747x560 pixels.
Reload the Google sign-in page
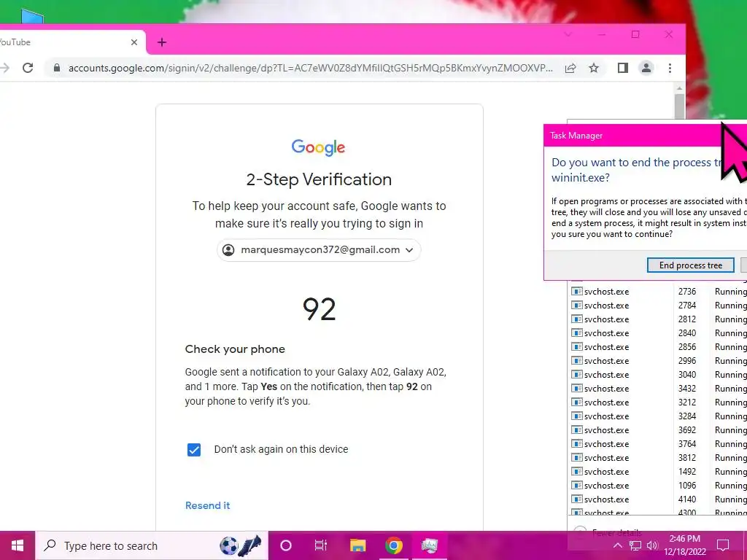pos(28,68)
